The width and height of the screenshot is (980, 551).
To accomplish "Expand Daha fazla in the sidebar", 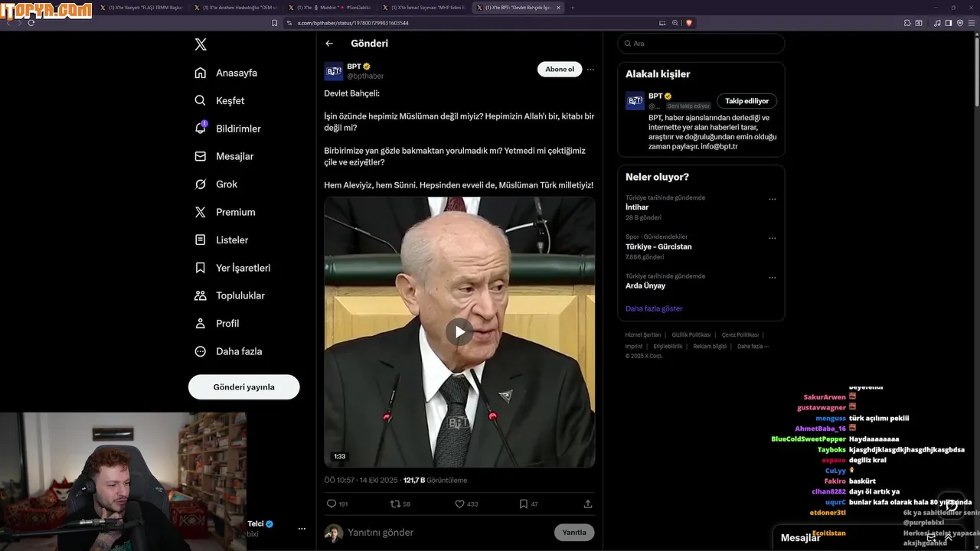I will pos(228,351).
